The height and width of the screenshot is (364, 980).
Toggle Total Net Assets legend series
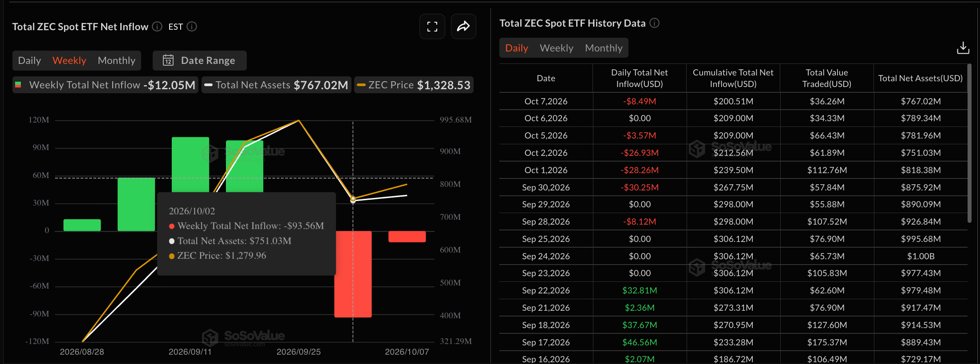(277, 85)
